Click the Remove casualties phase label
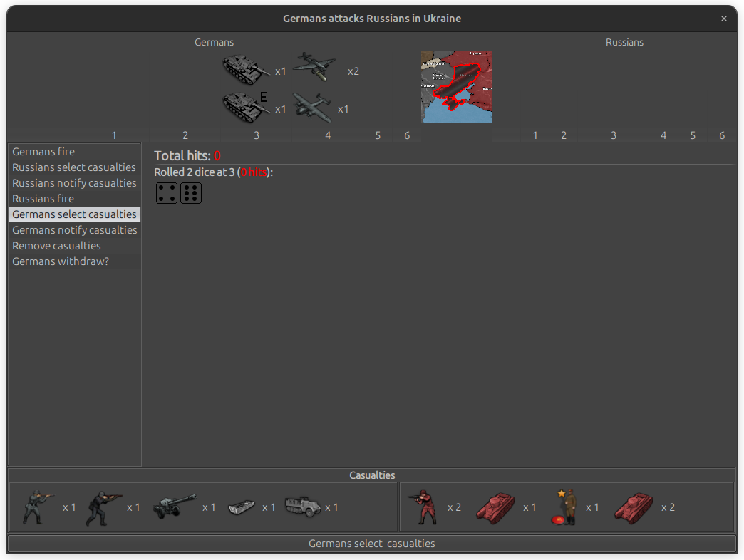 click(56, 245)
